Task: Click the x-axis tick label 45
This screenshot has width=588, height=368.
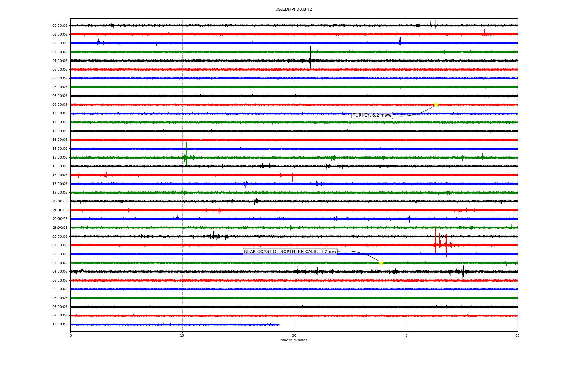Action: (406, 335)
